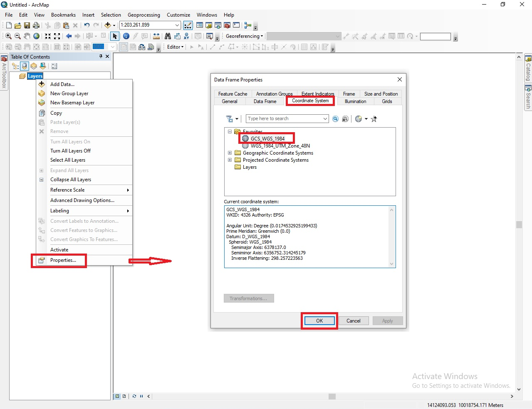Add the coordinate system to Favorites star

tap(374, 119)
